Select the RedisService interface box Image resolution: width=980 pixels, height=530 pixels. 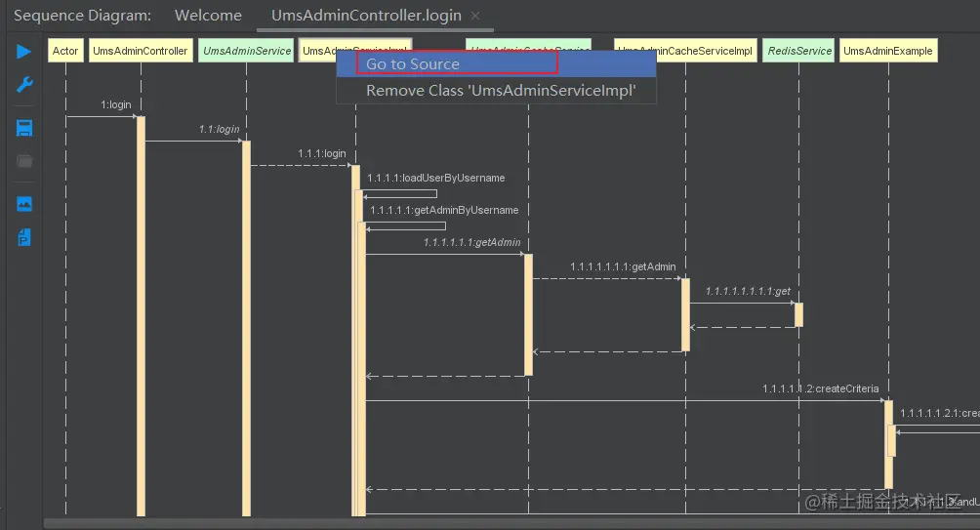point(799,51)
